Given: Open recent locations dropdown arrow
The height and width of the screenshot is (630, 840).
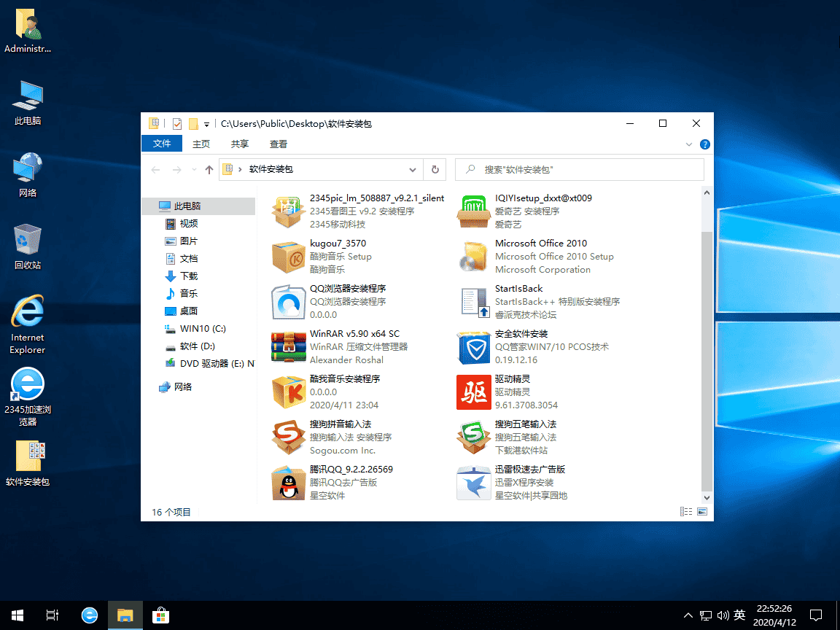Looking at the screenshot, I should pyautogui.click(x=194, y=170).
